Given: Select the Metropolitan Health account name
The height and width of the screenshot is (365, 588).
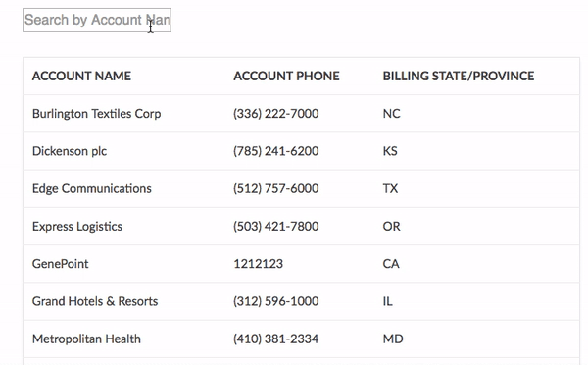Looking at the screenshot, I should 86,339.
